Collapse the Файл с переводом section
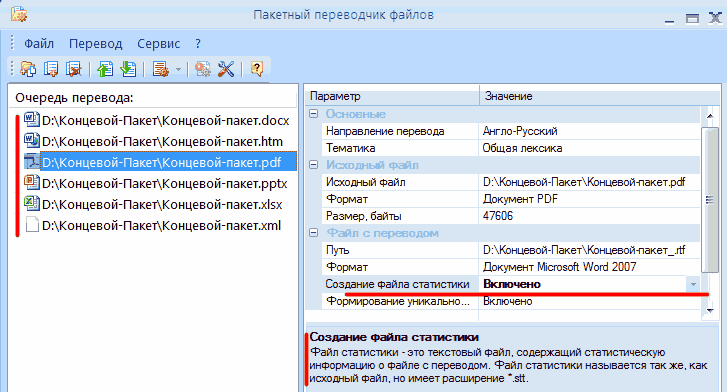727x392 pixels. (314, 233)
